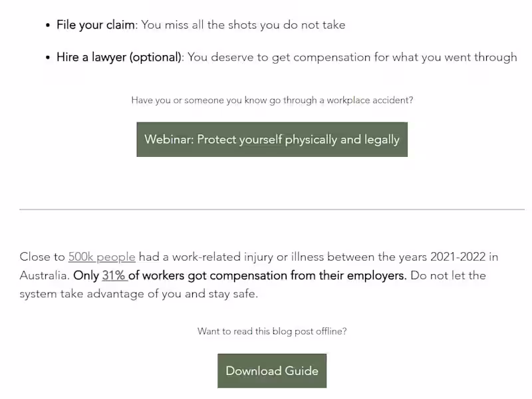The image size is (532, 399).
Task: Click 'You miss all the shots' sentence
Action: [x=243, y=25]
